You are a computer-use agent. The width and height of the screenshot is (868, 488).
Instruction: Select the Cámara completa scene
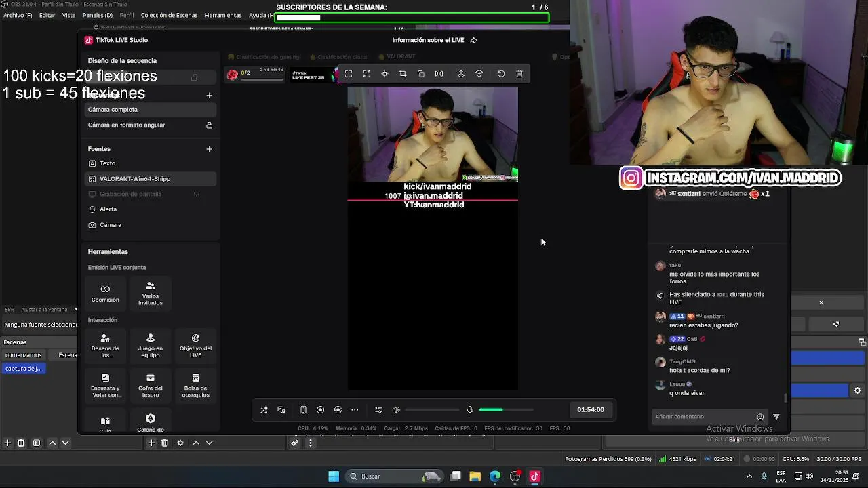click(150, 110)
